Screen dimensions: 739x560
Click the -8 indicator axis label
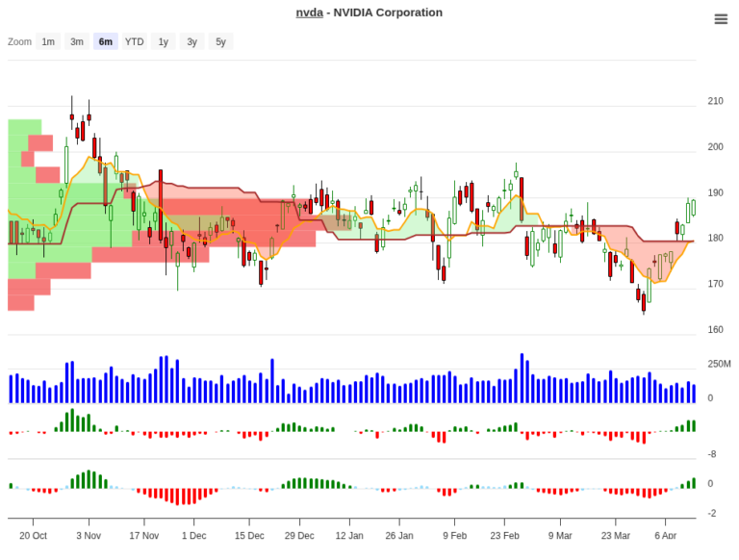[x=712, y=454]
